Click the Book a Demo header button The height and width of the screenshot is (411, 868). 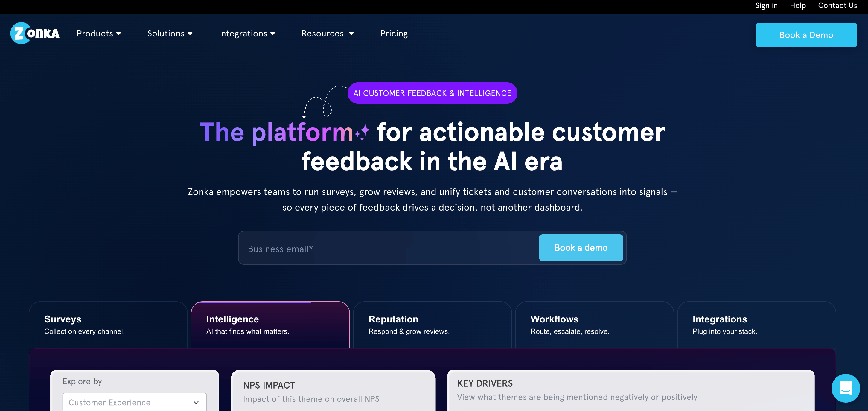click(806, 35)
